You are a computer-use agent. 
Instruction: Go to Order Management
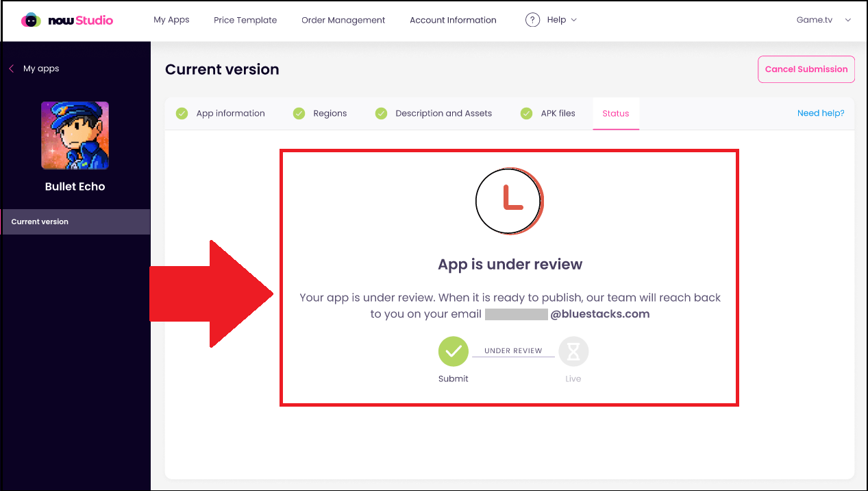point(343,20)
